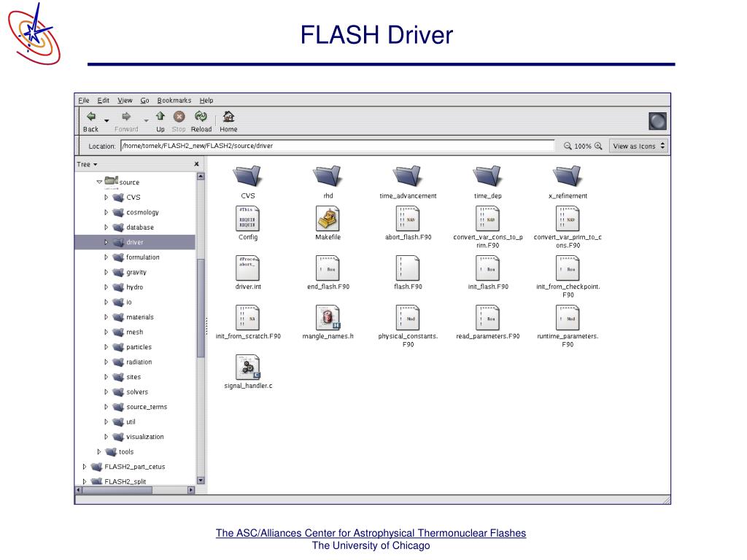Select the mangle_names.h header icon
The height and width of the screenshot is (560, 747).
pos(328,317)
